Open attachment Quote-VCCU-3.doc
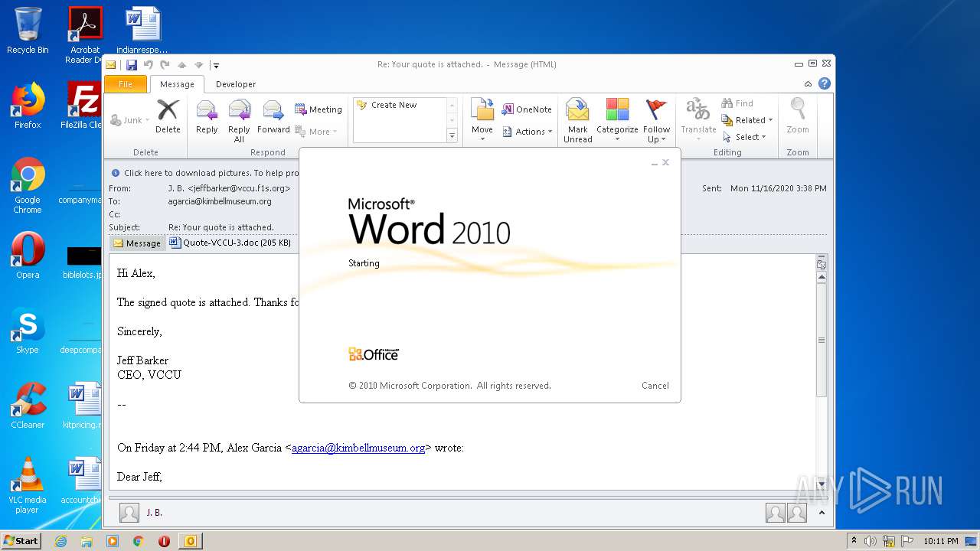 pyautogui.click(x=230, y=243)
